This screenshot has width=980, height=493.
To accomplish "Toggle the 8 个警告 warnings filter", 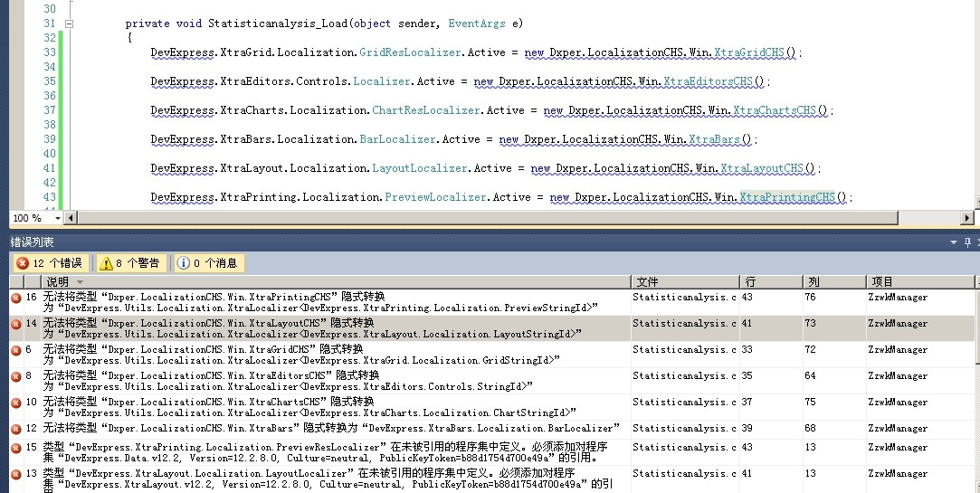I will 130,263.
